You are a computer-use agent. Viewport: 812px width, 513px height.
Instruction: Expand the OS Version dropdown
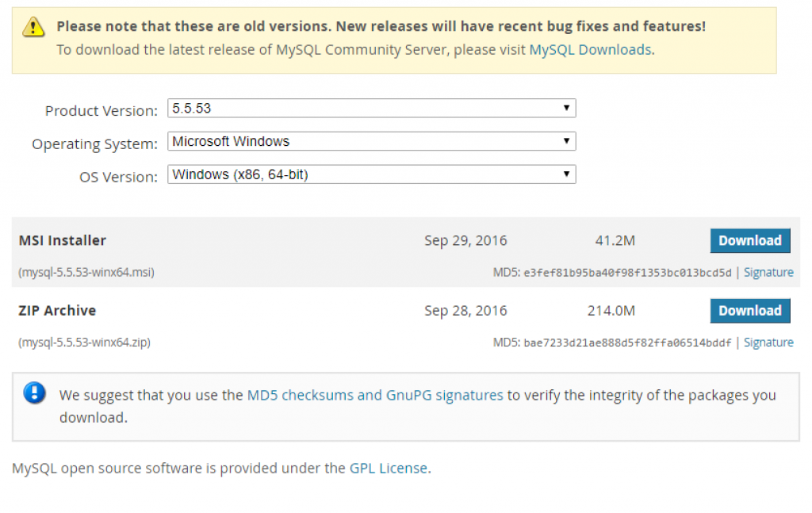click(x=371, y=174)
